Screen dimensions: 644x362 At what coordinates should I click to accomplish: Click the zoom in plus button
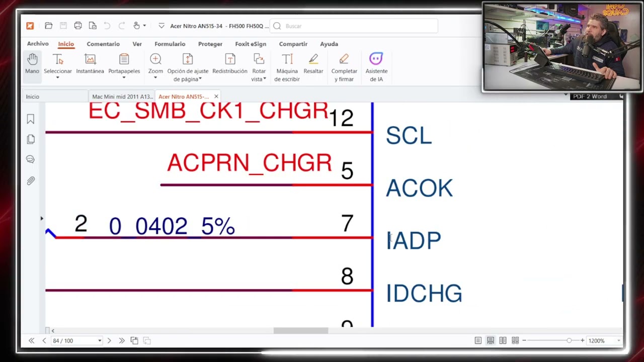coord(583,341)
